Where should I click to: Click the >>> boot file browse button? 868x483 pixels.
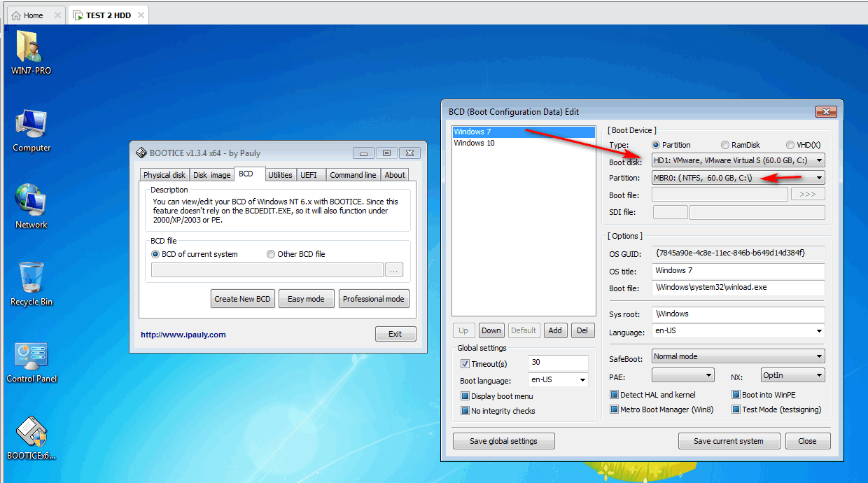[808, 194]
